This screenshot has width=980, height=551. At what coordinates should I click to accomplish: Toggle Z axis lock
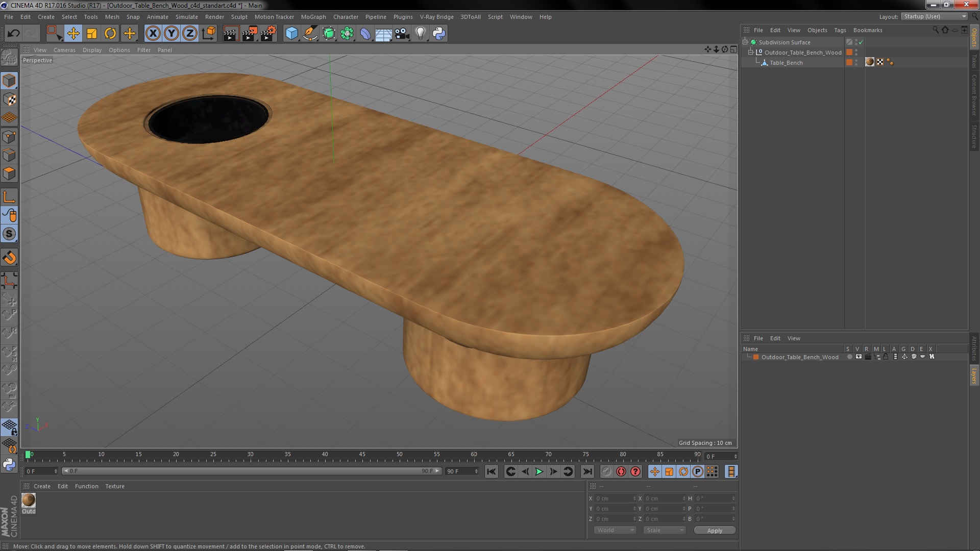[x=190, y=34]
